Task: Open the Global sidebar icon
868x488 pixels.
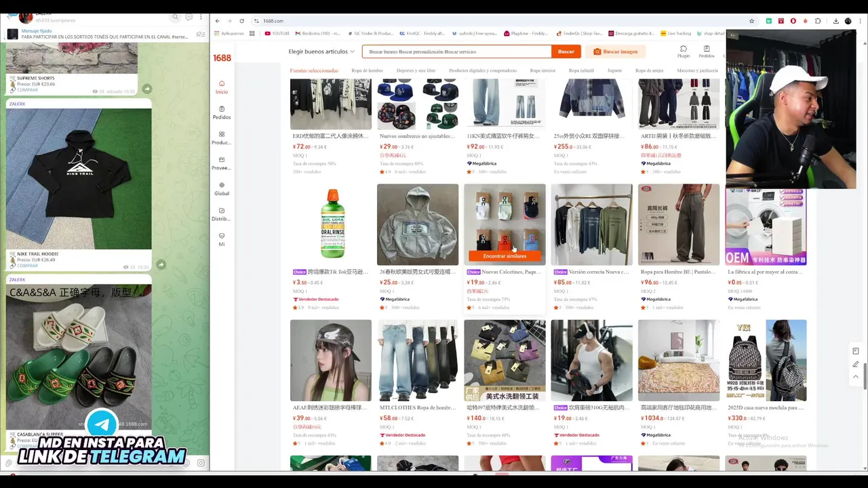Action: point(222,188)
